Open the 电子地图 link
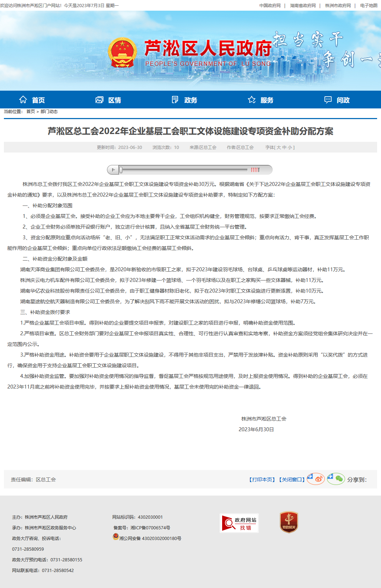 pos(369,6)
